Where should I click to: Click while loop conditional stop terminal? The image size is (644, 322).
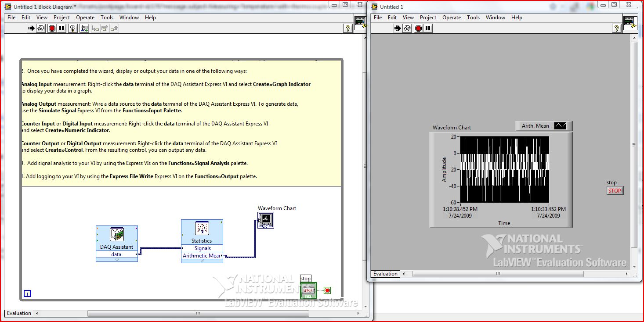(x=327, y=290)
